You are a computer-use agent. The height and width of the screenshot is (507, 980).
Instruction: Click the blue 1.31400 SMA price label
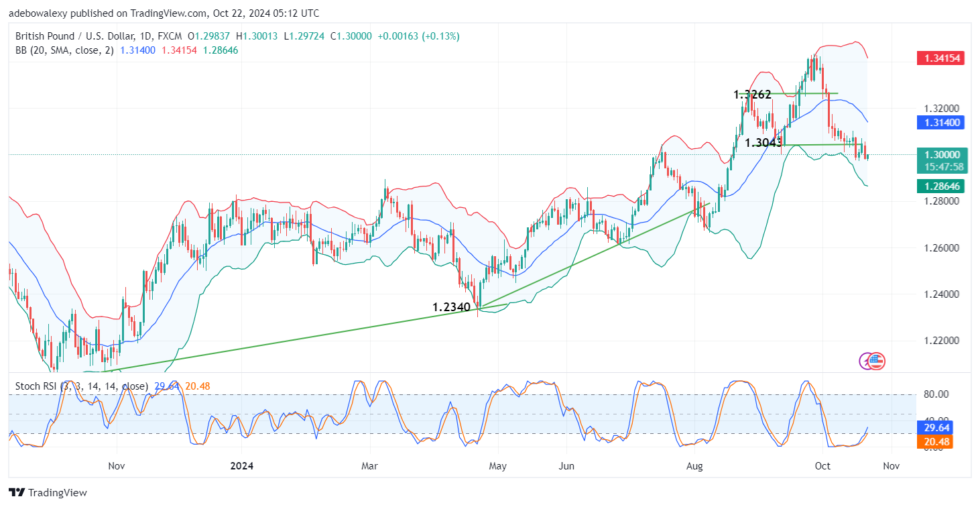click(x=940, y=122)
